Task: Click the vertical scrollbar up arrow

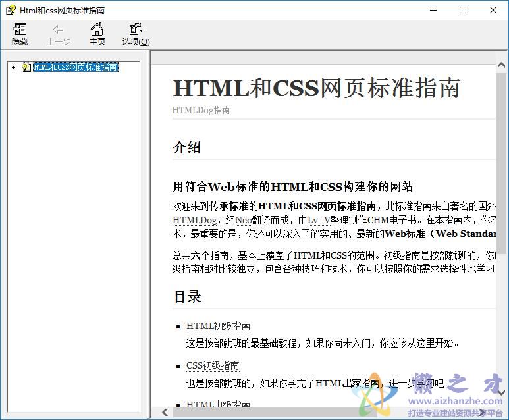Action: point(502,65)
